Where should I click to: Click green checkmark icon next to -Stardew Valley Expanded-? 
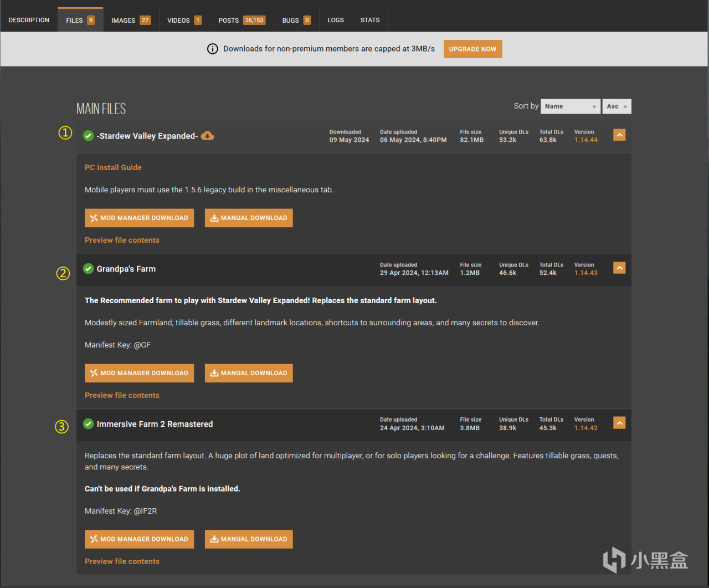(x=88, y=136)
